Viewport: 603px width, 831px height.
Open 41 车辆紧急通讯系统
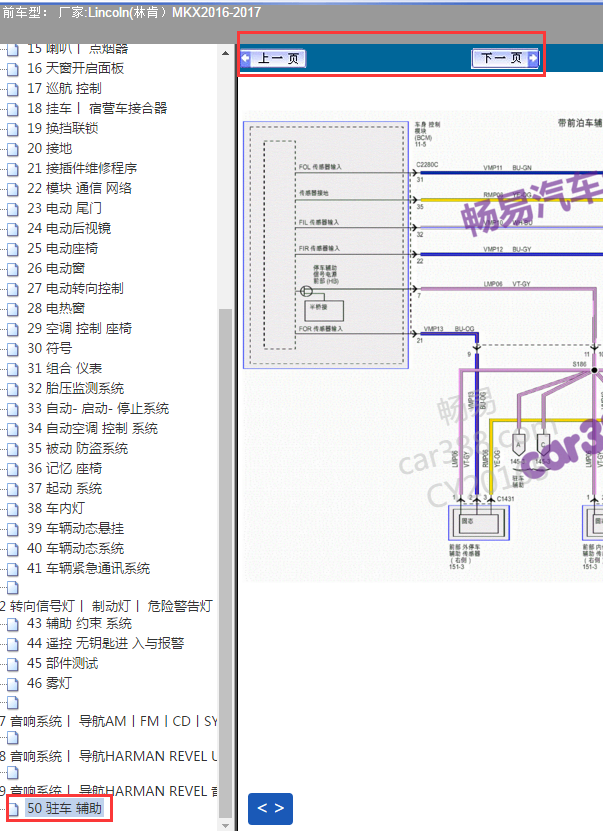[x=88, y=569]
